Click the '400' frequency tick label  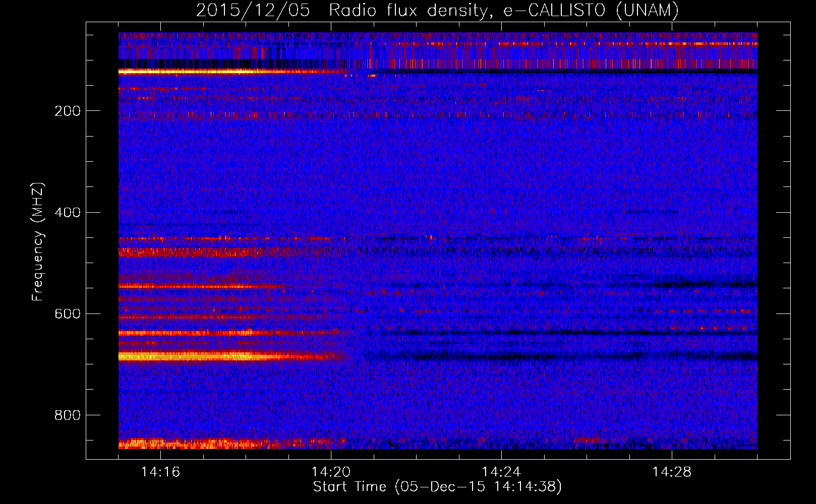(x=68, y=212)
